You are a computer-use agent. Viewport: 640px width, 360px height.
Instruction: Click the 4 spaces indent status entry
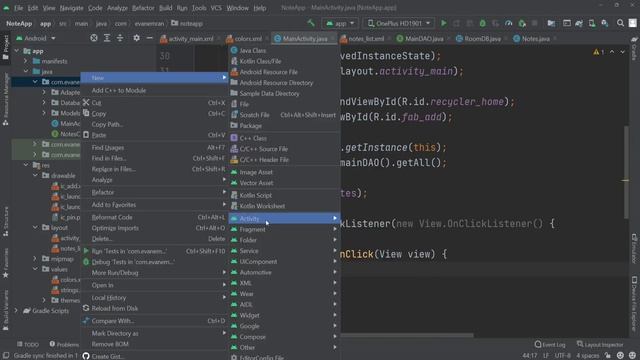[587, 356]
